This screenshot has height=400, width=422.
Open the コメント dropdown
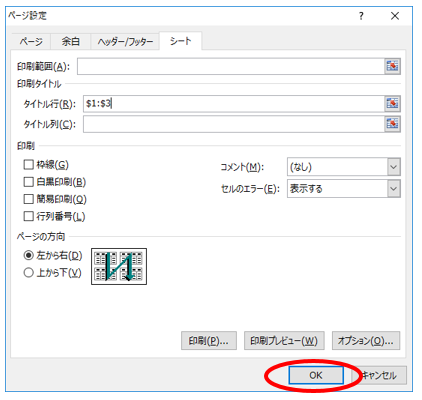pyautogui.click(x=344, y=167)
